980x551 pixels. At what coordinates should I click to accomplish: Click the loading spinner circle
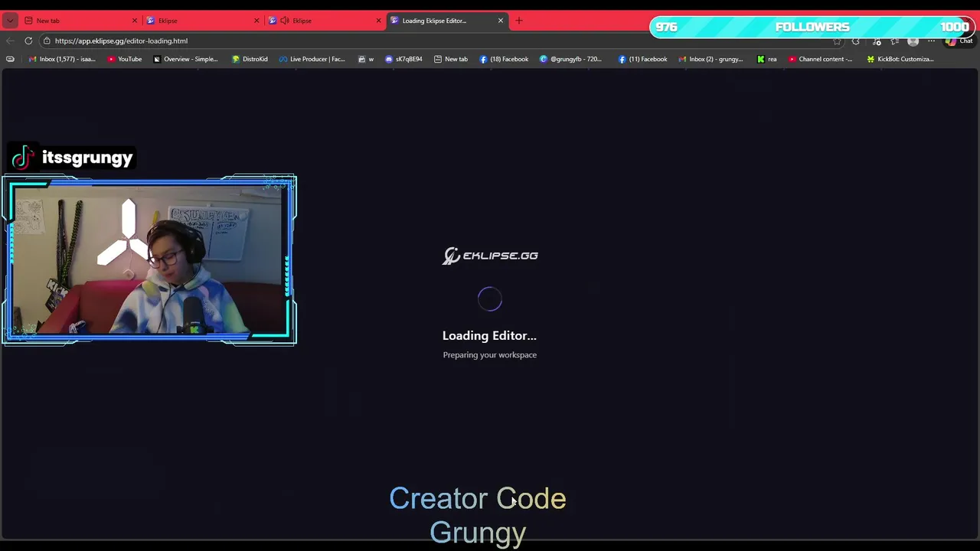490,299
